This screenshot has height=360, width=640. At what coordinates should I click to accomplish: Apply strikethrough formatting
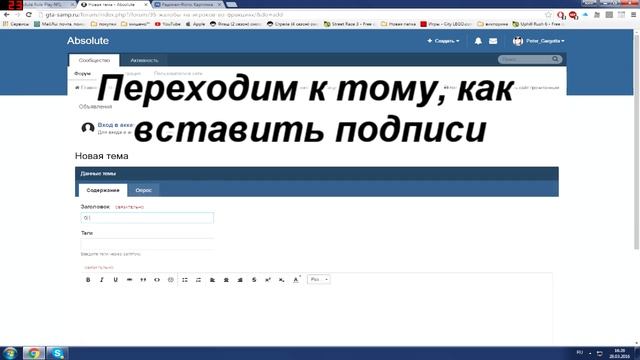point(254,280)
